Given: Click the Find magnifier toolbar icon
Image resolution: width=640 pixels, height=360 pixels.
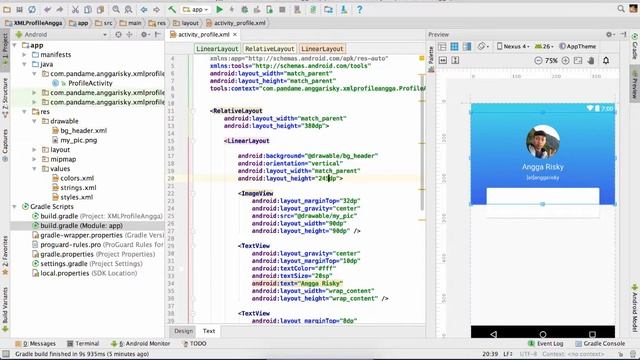Looking at the screenshot, I should click(116, 9).
